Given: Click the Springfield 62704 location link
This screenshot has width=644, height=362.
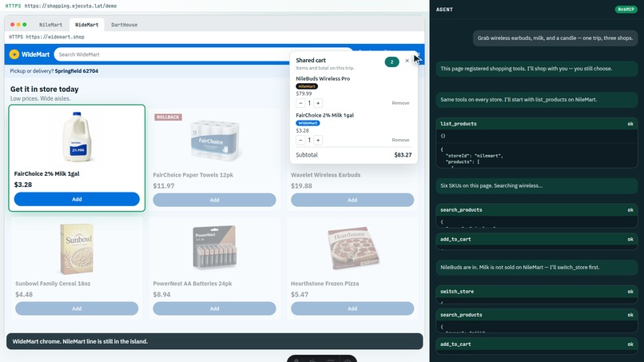Looking at the screenshot, I should pos(77,71).
